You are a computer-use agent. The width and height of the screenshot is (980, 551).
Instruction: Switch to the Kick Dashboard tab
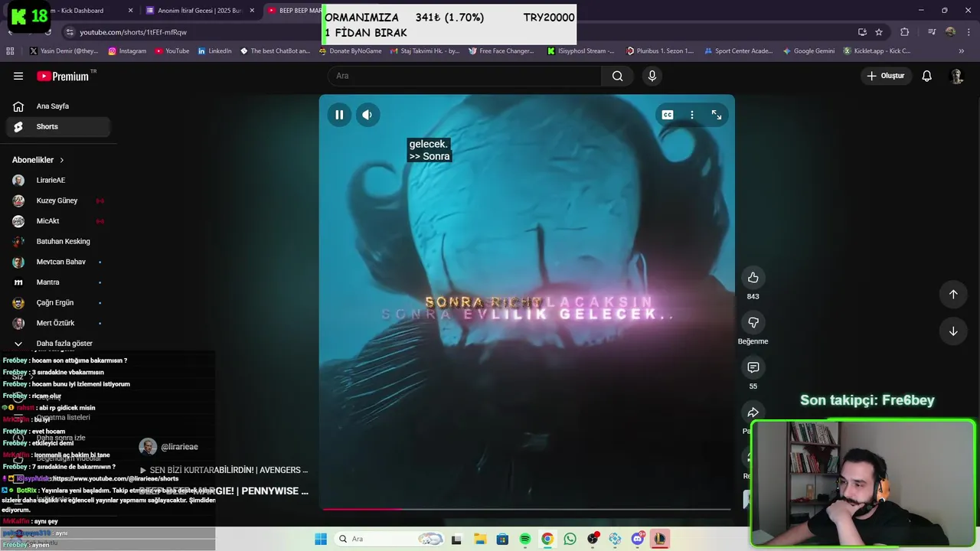[x=83, y=11]
